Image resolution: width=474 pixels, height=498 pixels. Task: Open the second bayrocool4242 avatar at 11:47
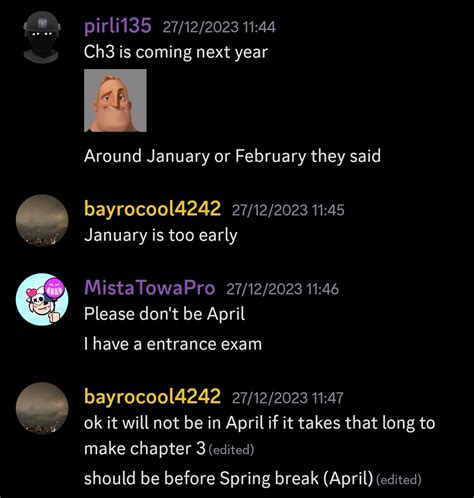(x=42, y=408)
